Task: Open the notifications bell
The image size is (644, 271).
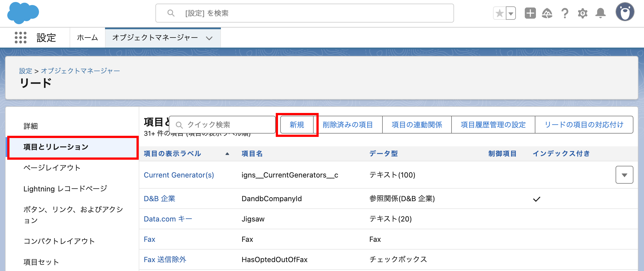Action: [x=600, y=13]
